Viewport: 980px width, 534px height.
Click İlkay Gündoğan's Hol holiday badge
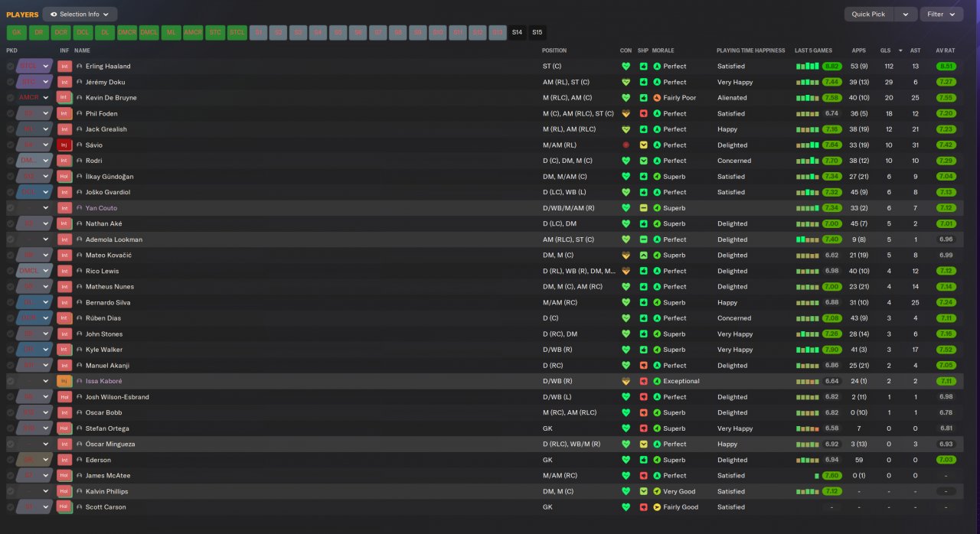point(64,177)
